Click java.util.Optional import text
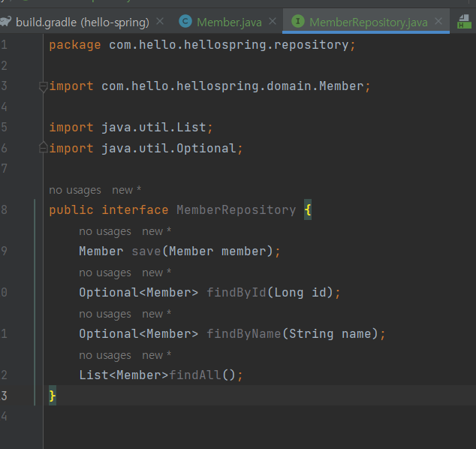 pos(168,149)
